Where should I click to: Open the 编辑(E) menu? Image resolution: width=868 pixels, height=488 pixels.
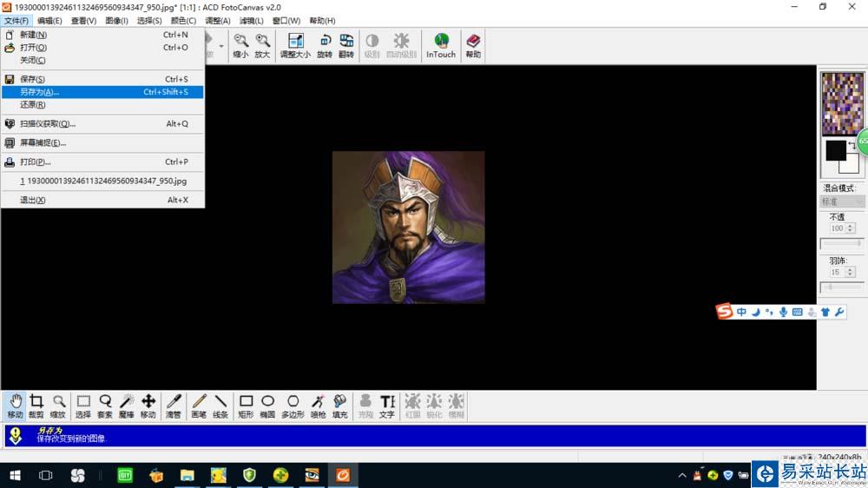(49, 21)
